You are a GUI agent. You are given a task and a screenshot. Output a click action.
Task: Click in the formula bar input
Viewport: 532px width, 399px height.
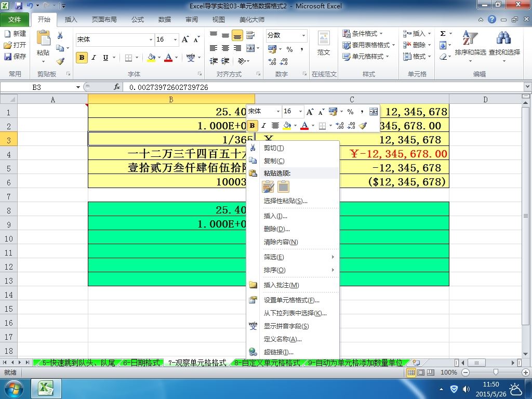click(x=322, y=87)
